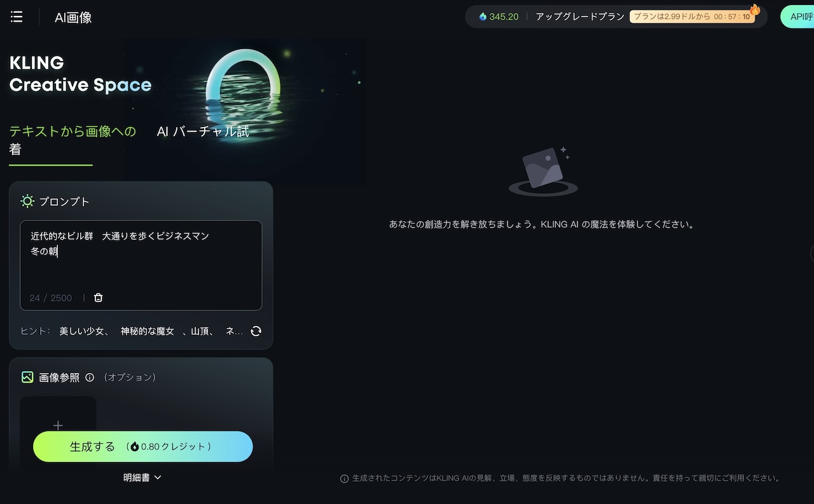Open the アップグレードプラン upgrade link
The image size is (814, 504).
coord(580,17)
